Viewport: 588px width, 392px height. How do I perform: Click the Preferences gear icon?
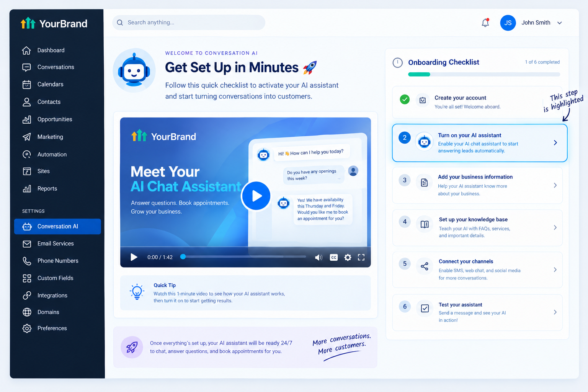click(x=26, y=328)
